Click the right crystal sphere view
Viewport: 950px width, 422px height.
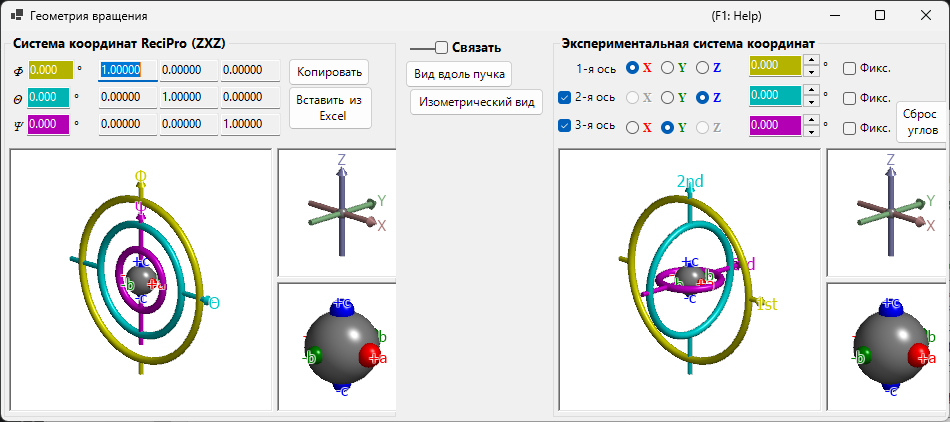click(x=886, y=346)
